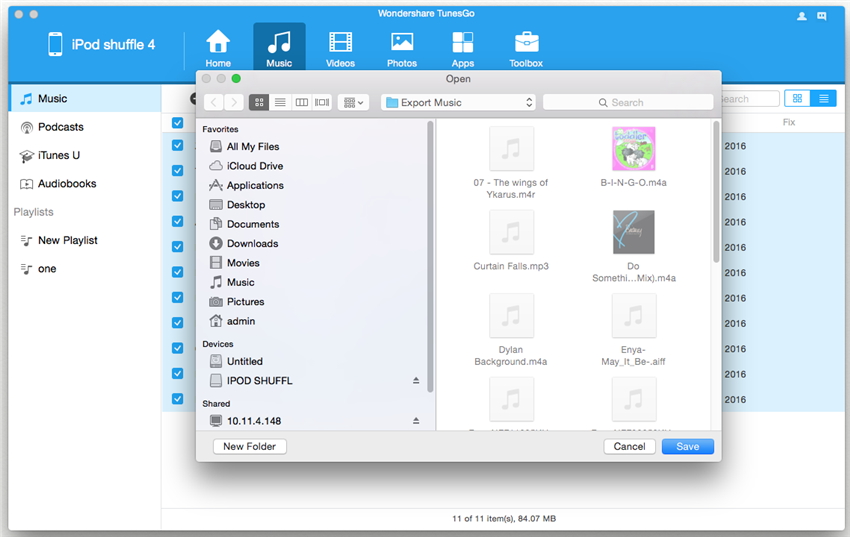The image size is (850, 537).
Task: Click the Save button
Action: pyautogui.click(x=687, y=446)
